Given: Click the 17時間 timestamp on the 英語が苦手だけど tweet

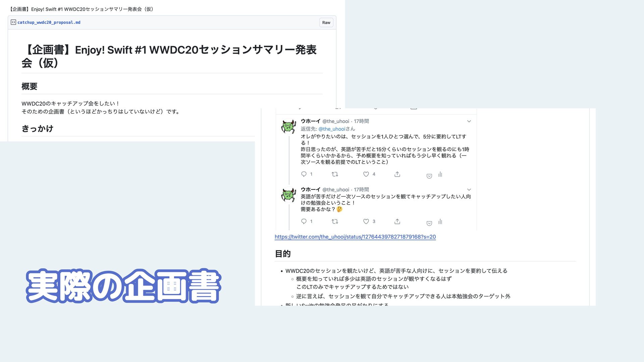Looking at the screenshot, I should (361, 190).
